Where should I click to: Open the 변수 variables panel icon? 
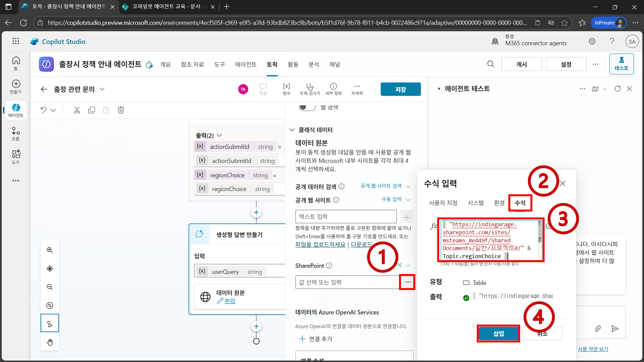point(286,87)
